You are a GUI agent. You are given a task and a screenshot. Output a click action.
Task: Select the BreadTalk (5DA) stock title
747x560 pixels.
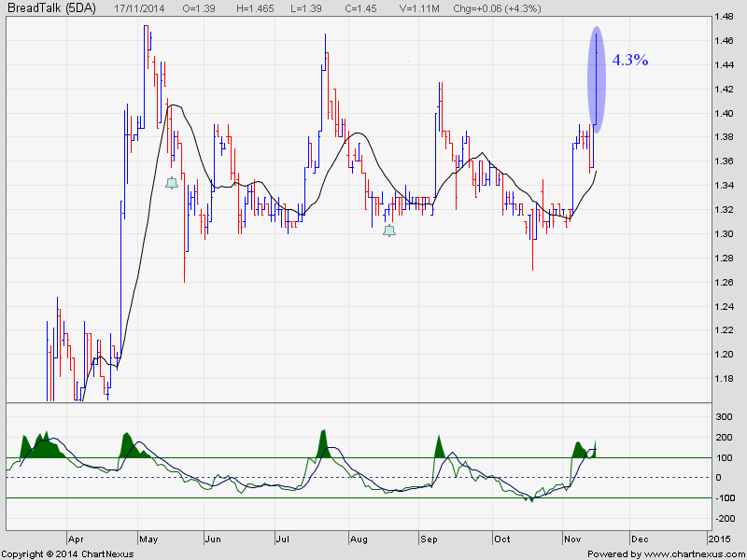52,8
